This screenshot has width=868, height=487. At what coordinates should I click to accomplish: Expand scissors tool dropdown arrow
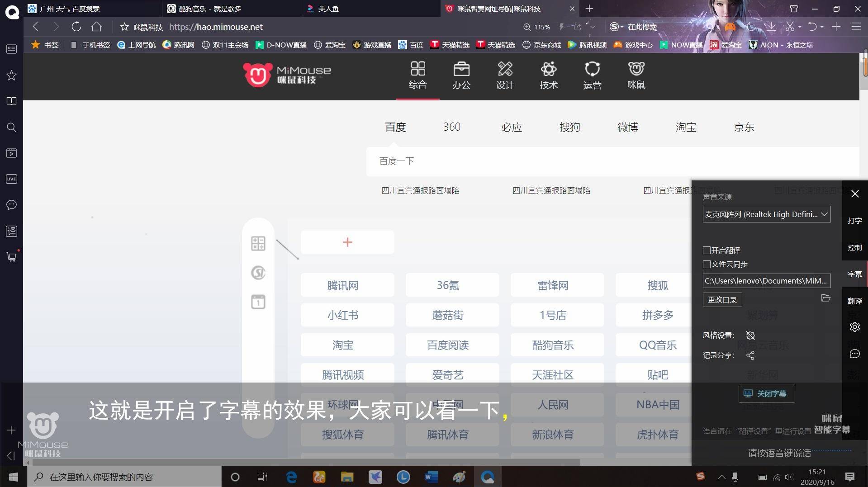[800, 27]
